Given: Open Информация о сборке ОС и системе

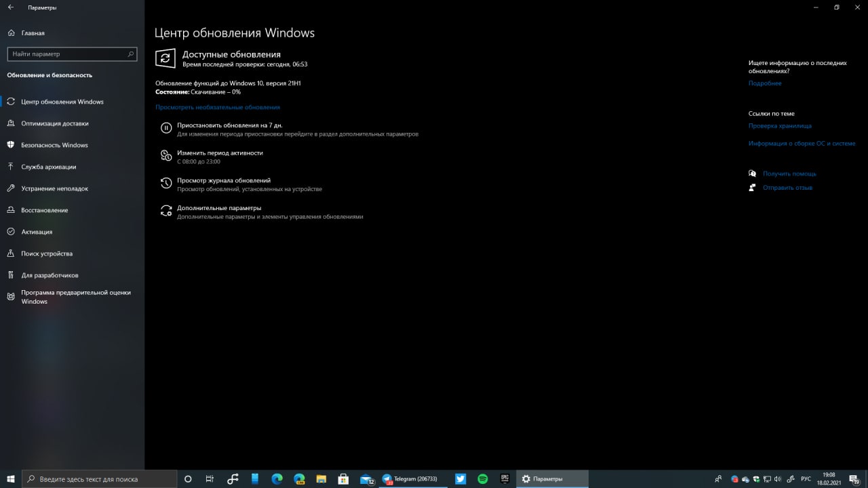Looking at the screenshot, I should click(x=802, y=144).
